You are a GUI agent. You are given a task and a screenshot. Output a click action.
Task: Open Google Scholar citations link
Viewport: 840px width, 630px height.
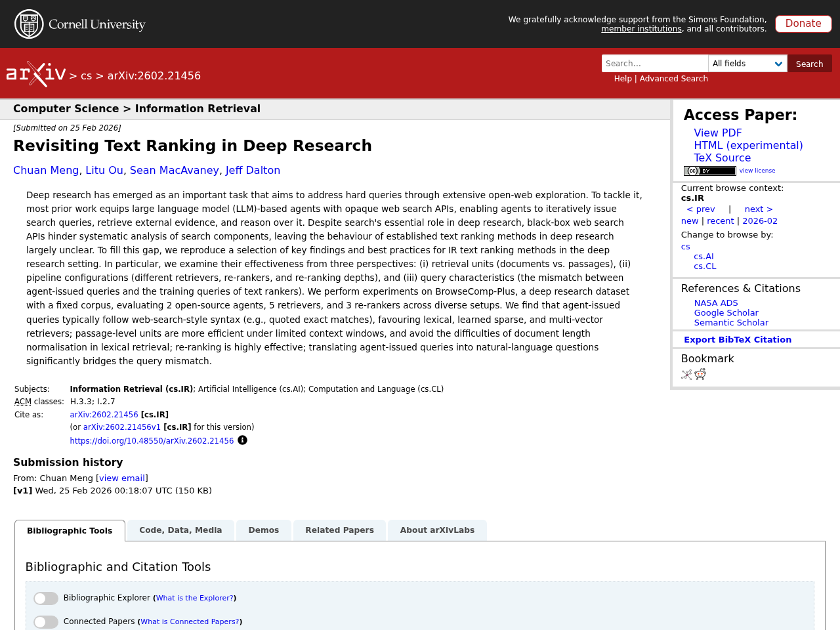point(726,312)
